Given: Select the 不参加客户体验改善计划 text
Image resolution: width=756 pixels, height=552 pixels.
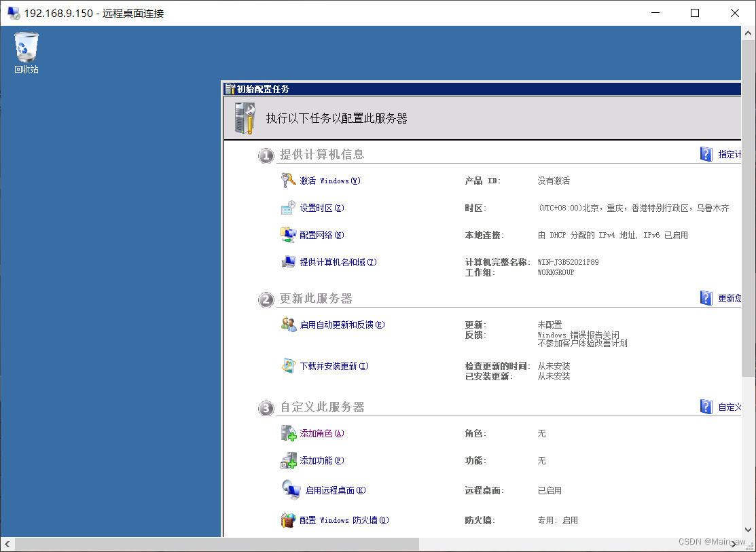Looking at the screenshot, I should click(x=582, y=344).
